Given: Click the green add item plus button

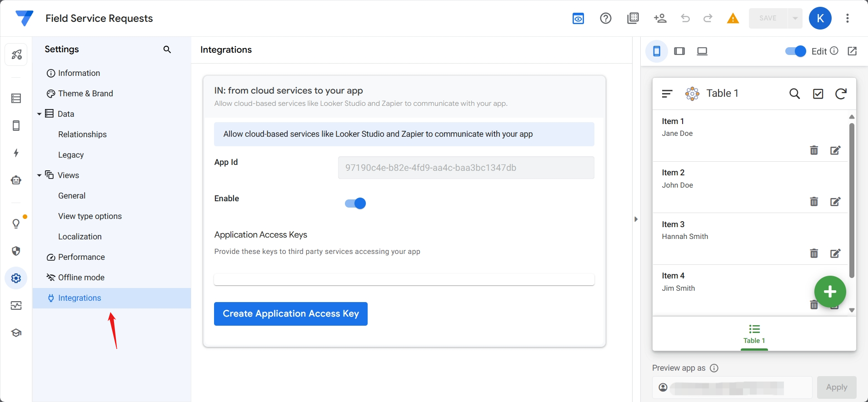Looking at the screenshot, I should (830, 292).
